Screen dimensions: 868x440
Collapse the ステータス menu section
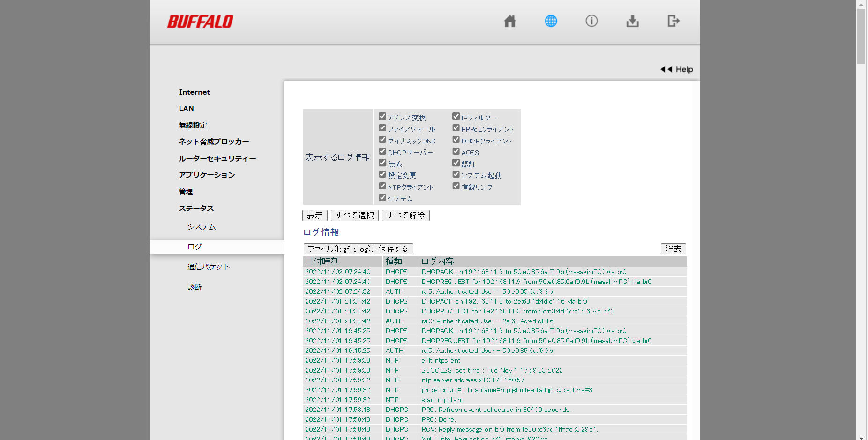(196, 208)
